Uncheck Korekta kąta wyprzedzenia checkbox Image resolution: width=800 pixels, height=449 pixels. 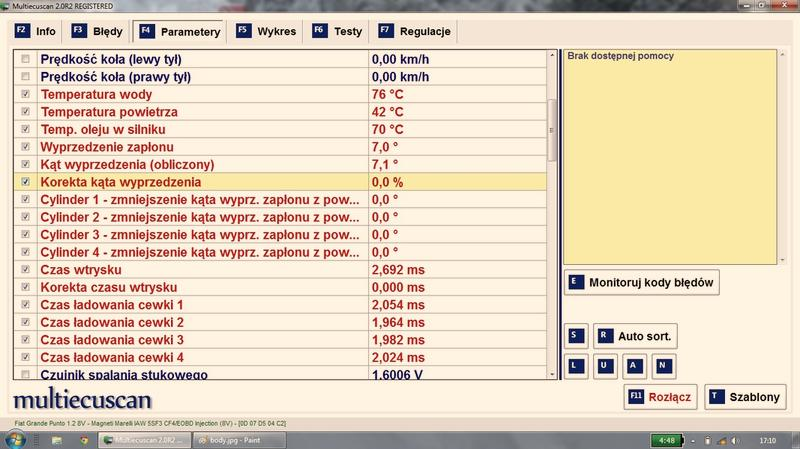[26, 182]
